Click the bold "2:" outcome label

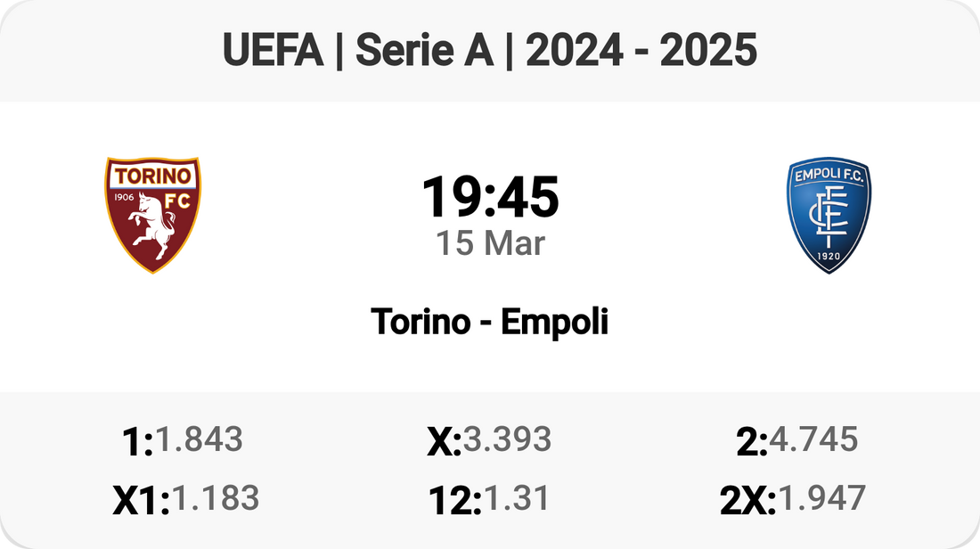[x=752, y=441]
